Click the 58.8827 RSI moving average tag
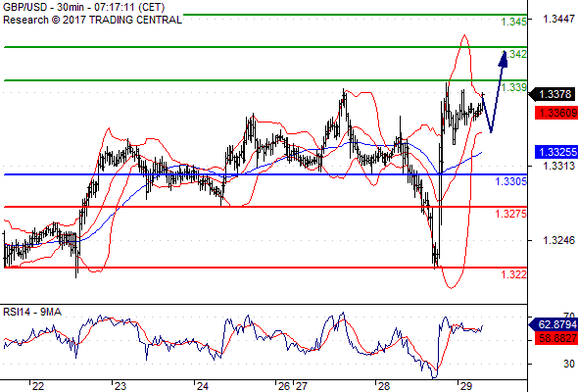This screenshot has width=578, height=392. point(556,338)
